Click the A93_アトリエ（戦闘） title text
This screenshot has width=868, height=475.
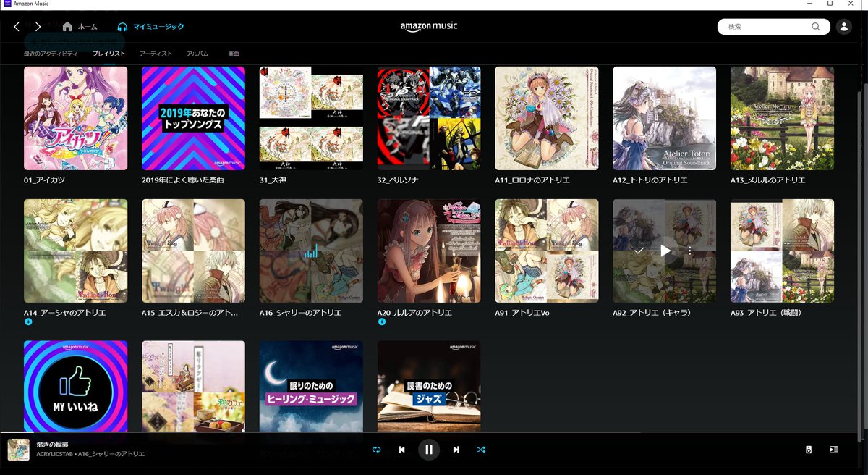[766, 313]
